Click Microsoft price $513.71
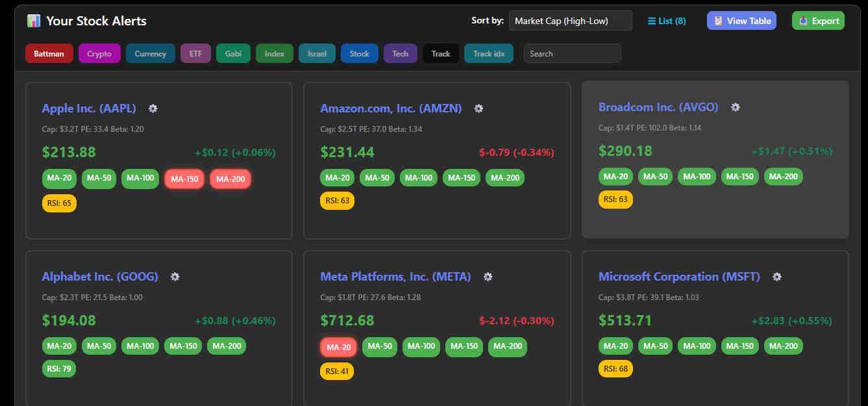The width and height of the screenshot is (868, 406). click(625, 321)
